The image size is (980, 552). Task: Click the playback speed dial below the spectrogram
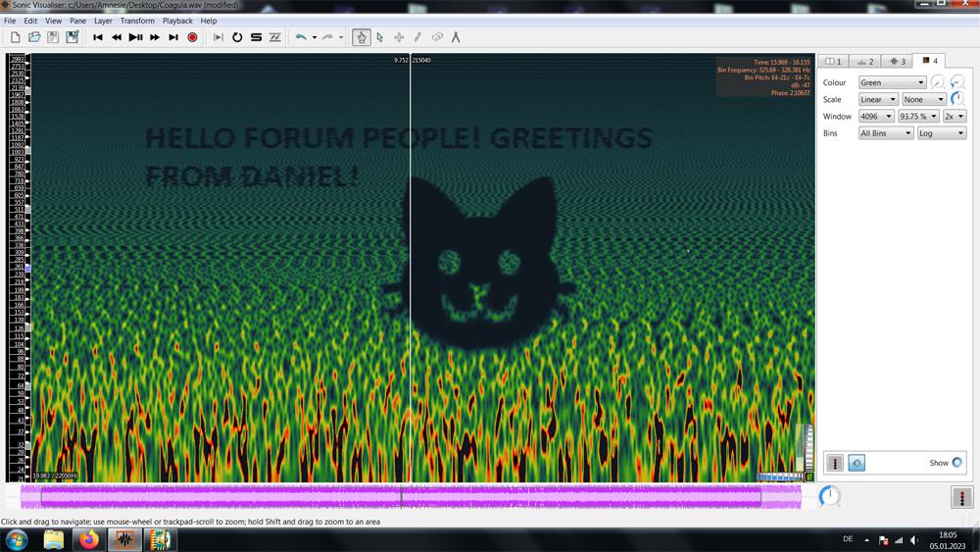[x=829, y=496]
